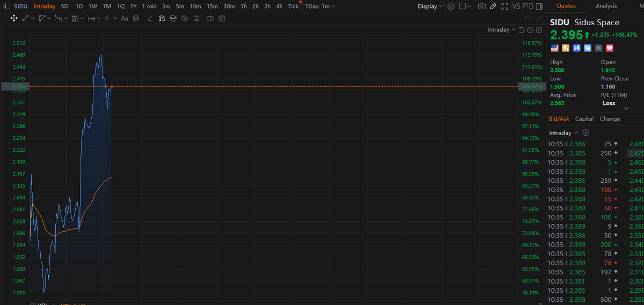This screenshot has height=305, width=644.
Task: Click the US flag market icon
Action: click(554, 48)
